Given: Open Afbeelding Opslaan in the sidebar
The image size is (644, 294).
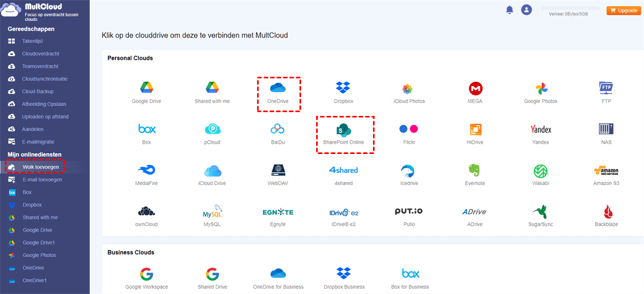Looking at the screenshot, I should [45, 104].
